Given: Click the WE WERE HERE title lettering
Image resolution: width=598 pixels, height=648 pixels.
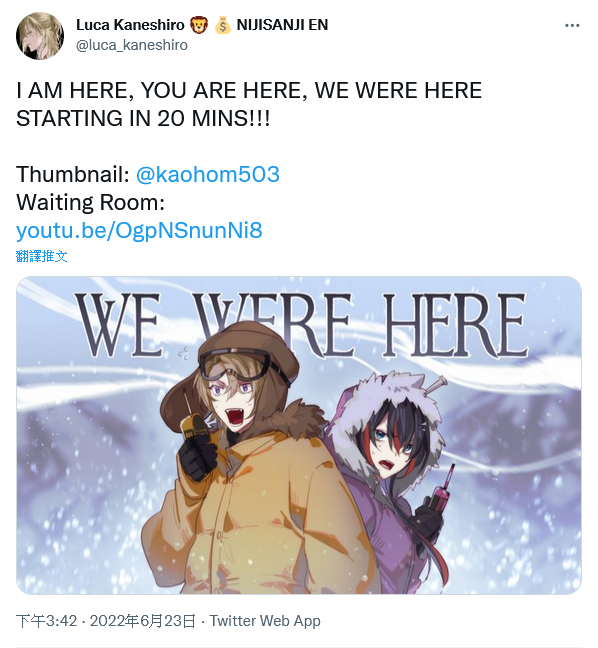Looking at the screenshot, I should pos(301,326).
